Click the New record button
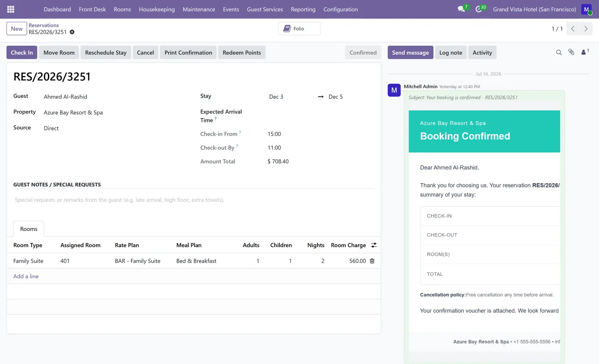 point(17,29)
